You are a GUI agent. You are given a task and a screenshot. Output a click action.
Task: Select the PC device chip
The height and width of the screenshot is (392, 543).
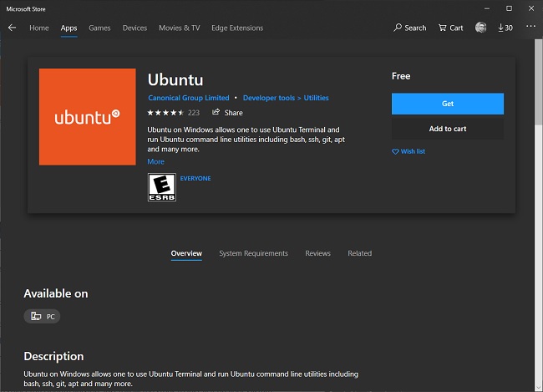point(42,316)
